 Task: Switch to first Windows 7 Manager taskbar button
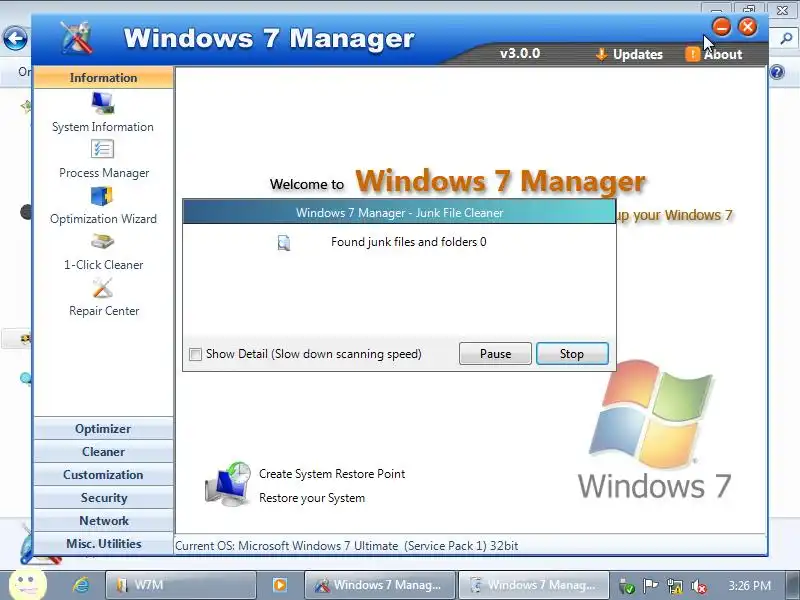click(x=379, y=585)
